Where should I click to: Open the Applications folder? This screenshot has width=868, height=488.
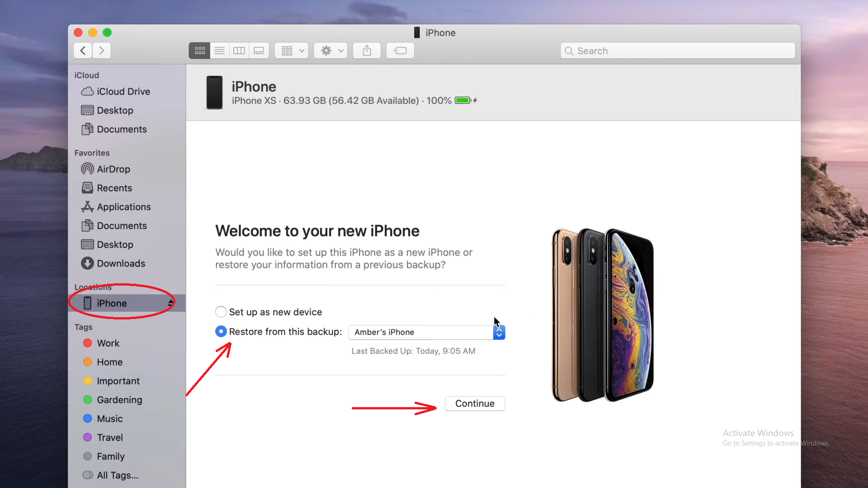pyautogui.click(x=123, y=207)
